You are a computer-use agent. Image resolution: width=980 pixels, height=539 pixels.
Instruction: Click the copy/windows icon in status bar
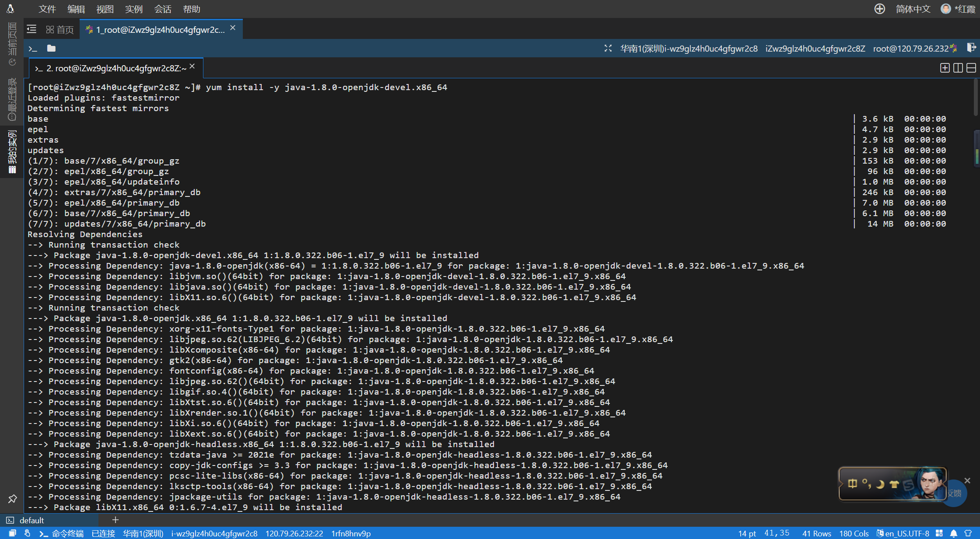12,533
